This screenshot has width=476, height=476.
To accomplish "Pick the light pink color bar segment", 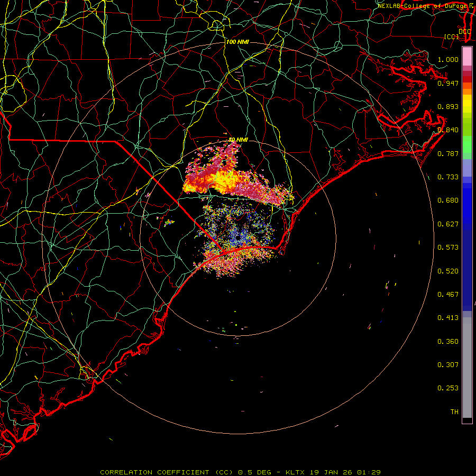I will pyautogui.click(x=467, y=57).
